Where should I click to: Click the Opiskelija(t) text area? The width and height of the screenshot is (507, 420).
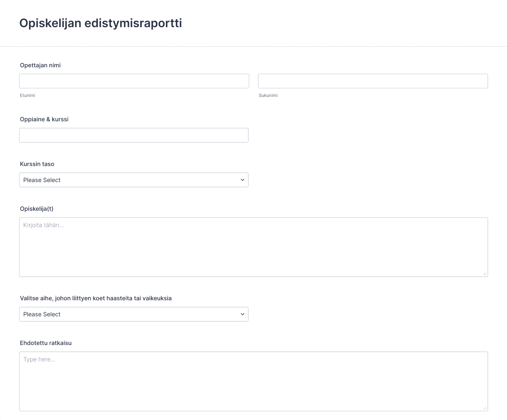tap(254, 247)
